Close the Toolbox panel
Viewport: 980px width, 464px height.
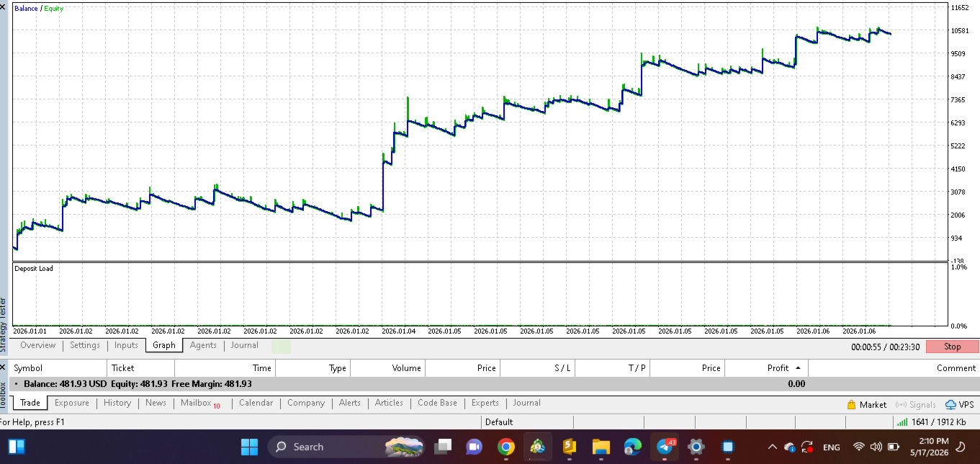click(3, 367)
